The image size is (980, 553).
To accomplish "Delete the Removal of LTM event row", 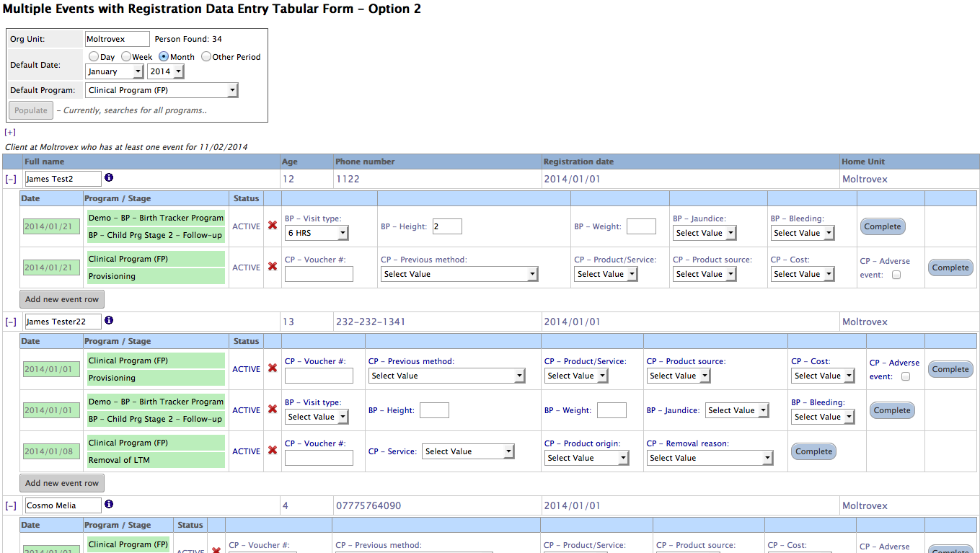I will point(273,451).
